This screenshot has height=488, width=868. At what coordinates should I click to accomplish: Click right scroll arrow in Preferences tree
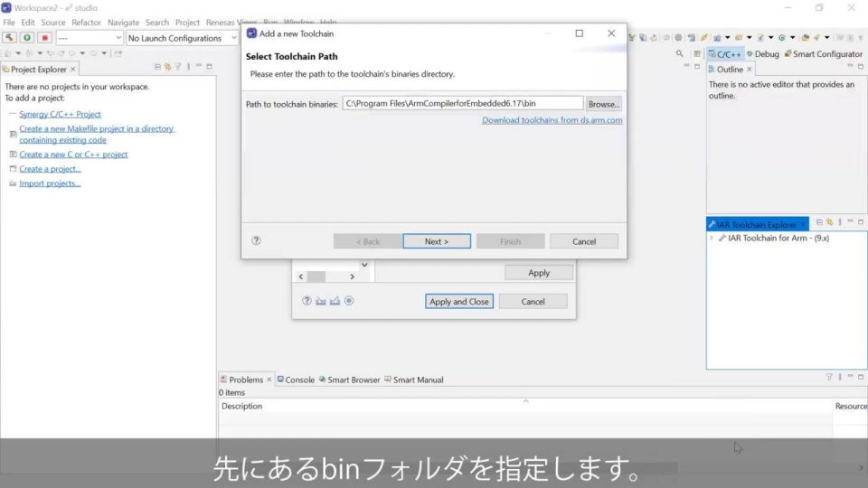click(352, 277)
